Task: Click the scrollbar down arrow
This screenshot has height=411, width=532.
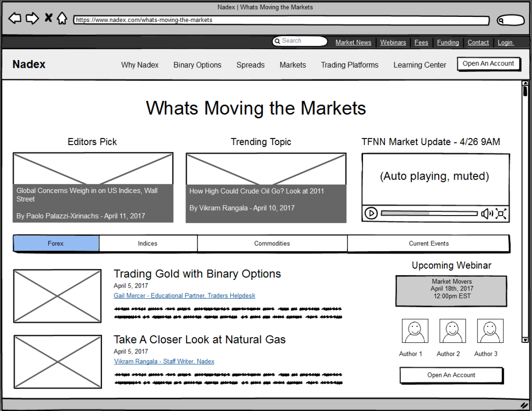Action: (525, 340)
